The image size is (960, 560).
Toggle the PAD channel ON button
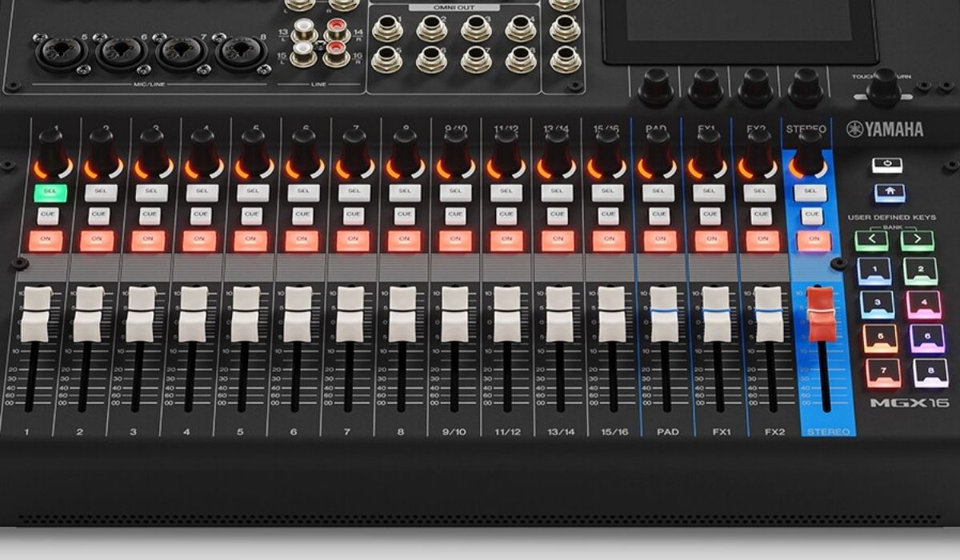[660, 240]
